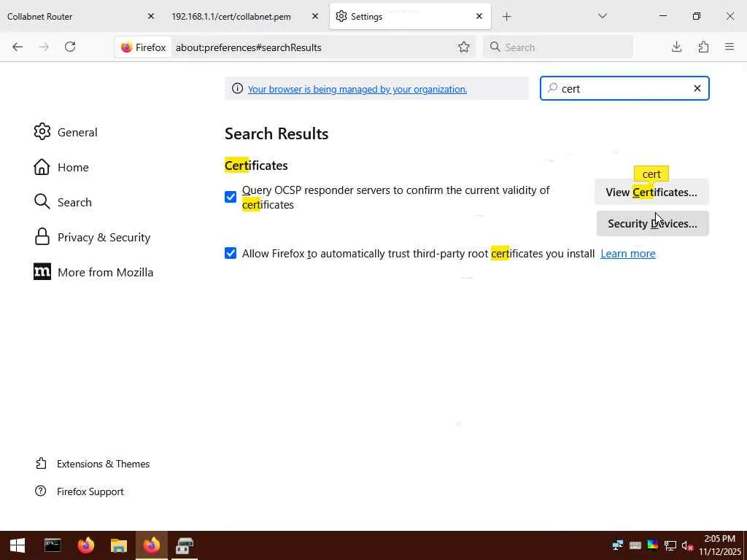
Task: Open the terminal taskbar icon
Action: coord(53,545)
